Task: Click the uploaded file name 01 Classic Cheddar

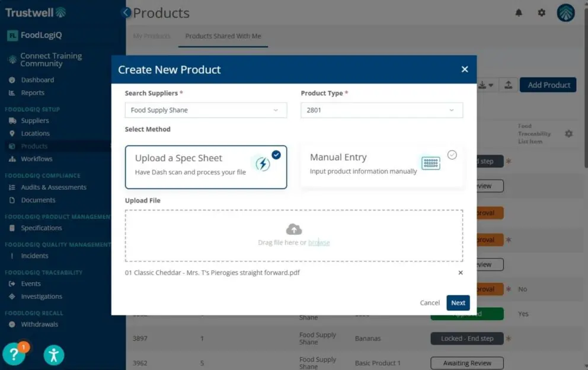Action: click(212, 272)
